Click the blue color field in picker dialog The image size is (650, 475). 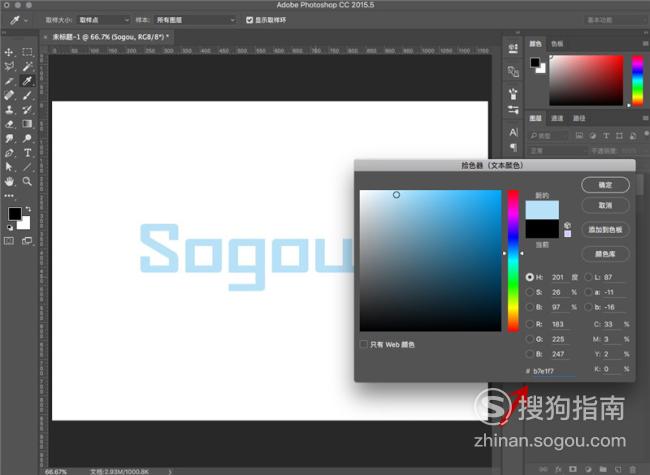tap(430, 260)
